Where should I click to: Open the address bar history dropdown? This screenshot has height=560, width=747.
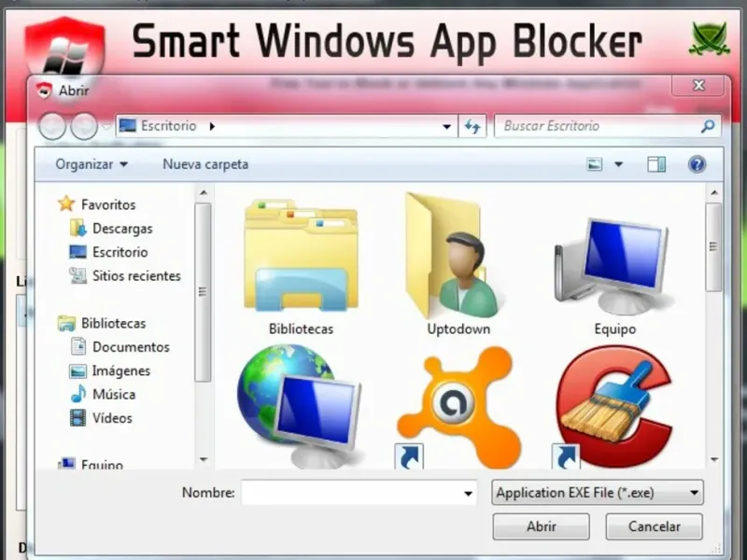click(446, 127)
